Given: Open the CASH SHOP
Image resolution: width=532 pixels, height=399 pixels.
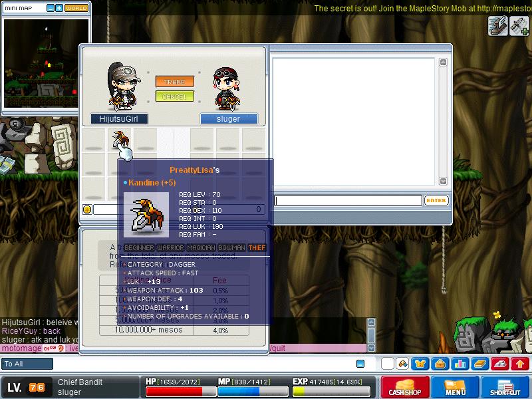Looking at the screenshot, I should tap(405, 387).
